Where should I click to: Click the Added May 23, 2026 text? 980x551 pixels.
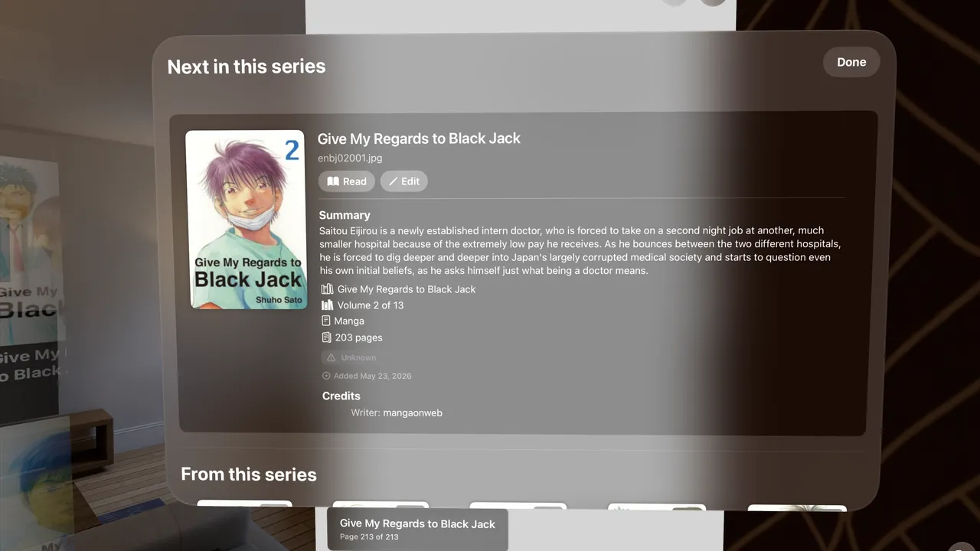(373, 377)
